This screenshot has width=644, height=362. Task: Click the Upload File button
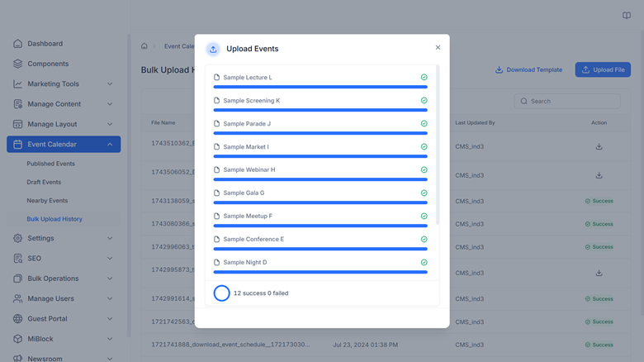(x=603, y=69)
